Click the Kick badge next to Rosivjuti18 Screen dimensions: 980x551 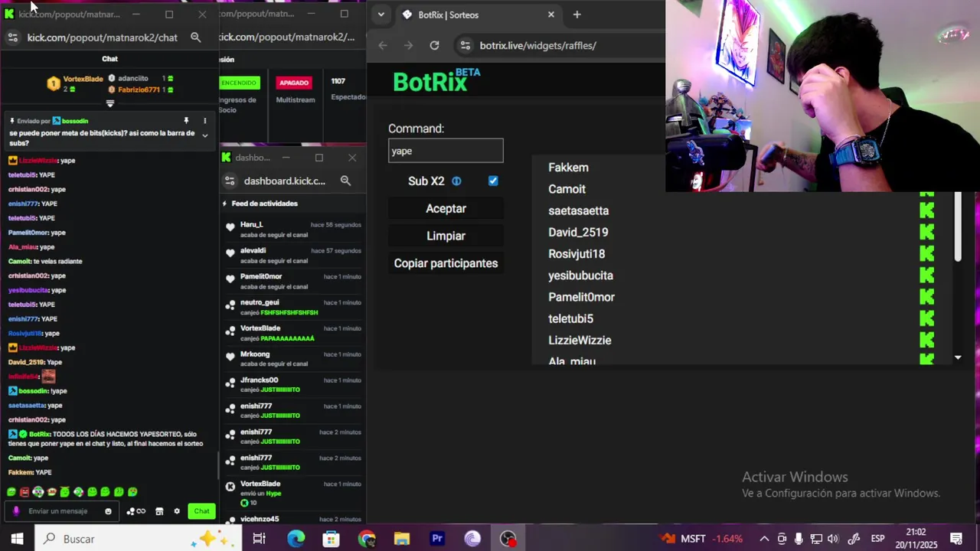[x=926, y=254]
